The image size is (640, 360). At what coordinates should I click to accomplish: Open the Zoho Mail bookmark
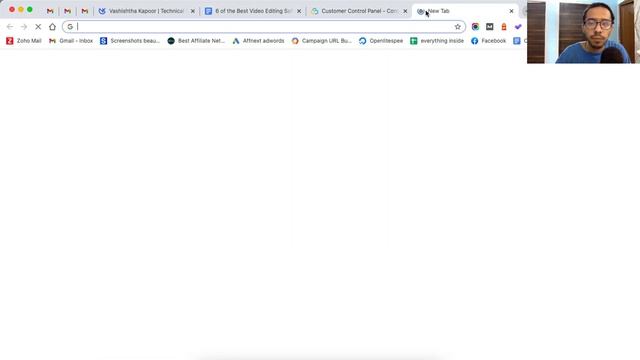pos(24,41)
